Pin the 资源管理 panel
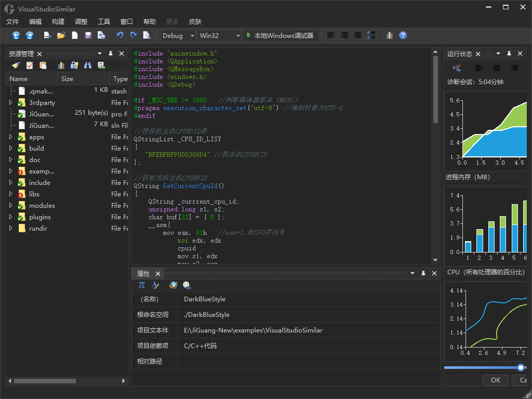 (111, 54)
